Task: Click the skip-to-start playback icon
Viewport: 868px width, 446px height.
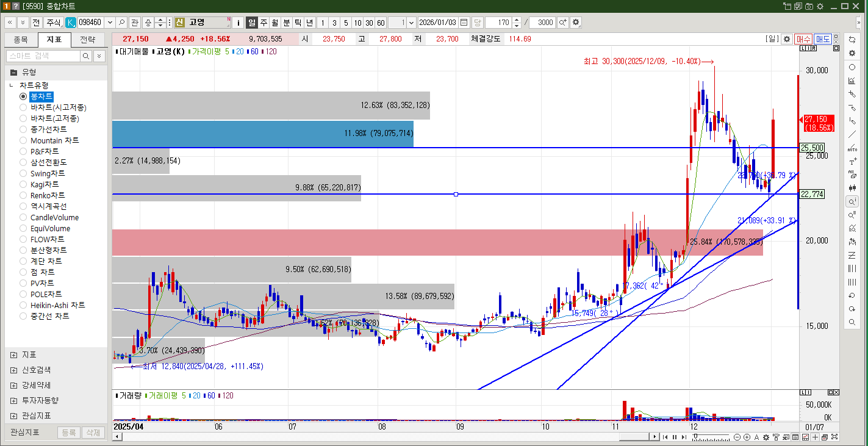Action: click(665, 437)
